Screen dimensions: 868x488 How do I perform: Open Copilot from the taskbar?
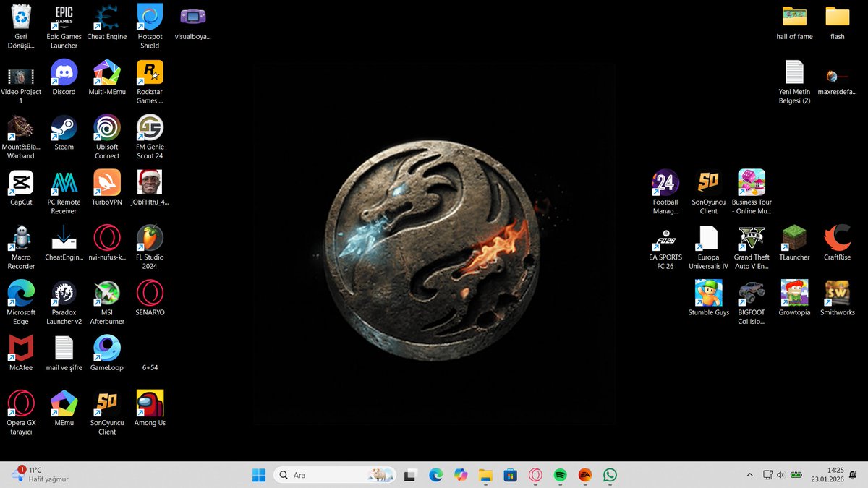coord(461,475)
